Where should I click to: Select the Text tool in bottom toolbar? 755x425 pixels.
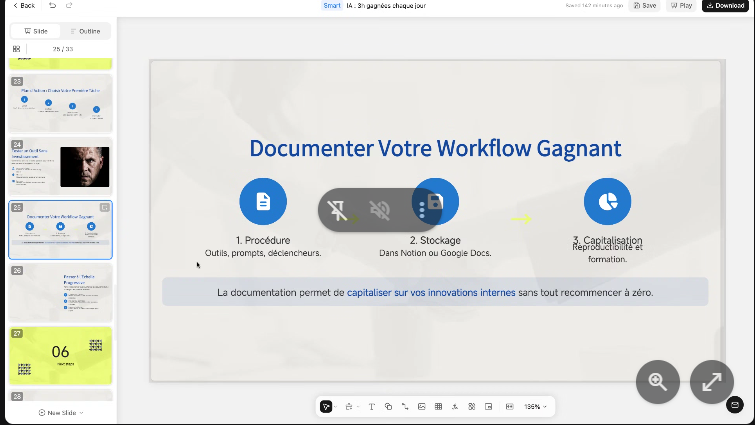pyautogui.click(x=372, y=407)
